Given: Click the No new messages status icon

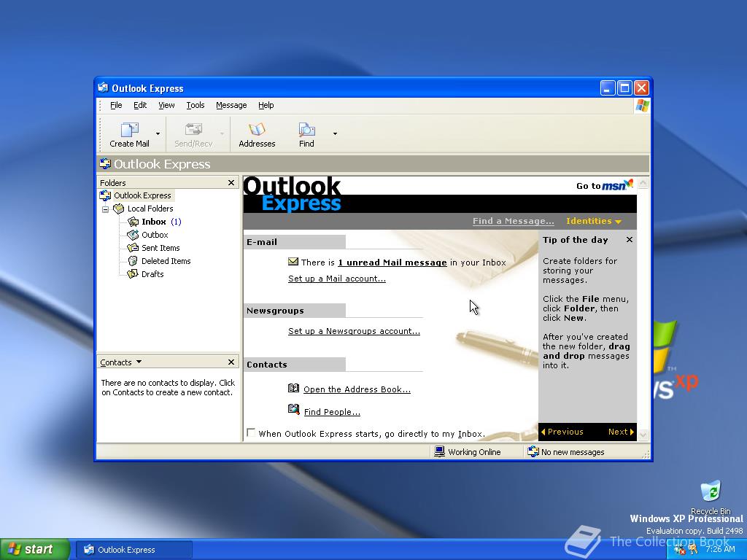Looking at the screenshot, I should point(533,451).
